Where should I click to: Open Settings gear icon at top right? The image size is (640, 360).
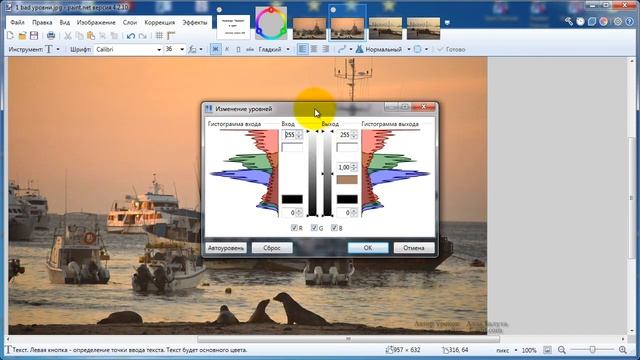click(x=618, y=22)
